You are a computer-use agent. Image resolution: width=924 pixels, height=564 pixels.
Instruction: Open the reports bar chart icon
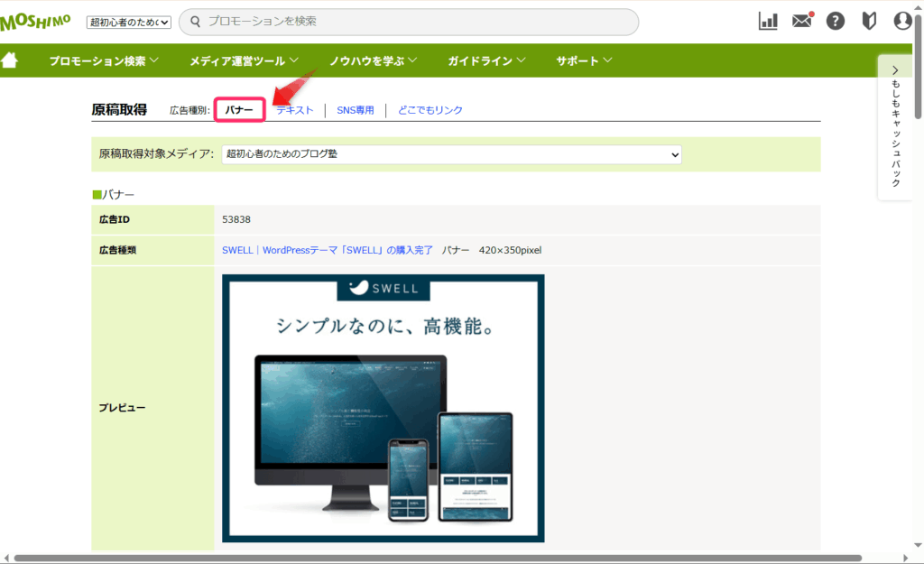coord(768,22)
